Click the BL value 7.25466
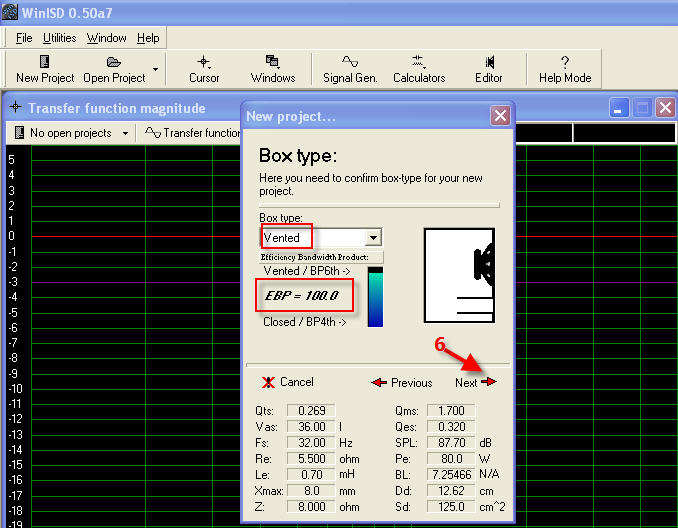The width and height of the screenshot is (678, 528). pyautogui.click(x=451, y=475)
